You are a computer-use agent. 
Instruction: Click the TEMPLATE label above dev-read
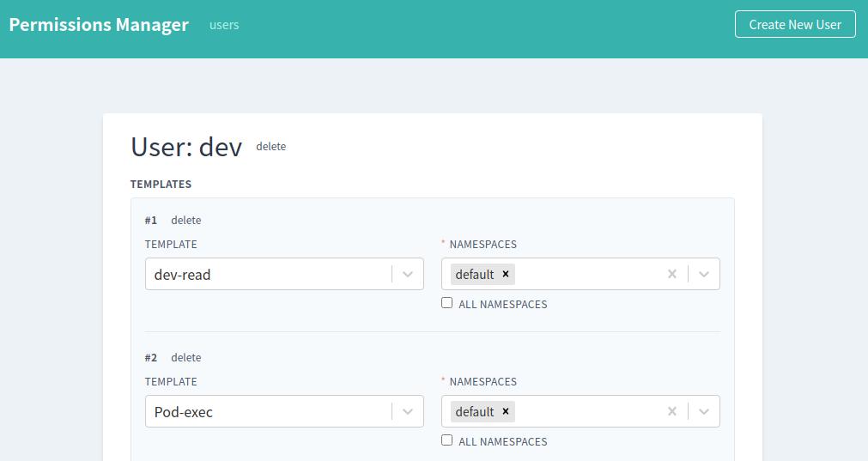(171, 244)
